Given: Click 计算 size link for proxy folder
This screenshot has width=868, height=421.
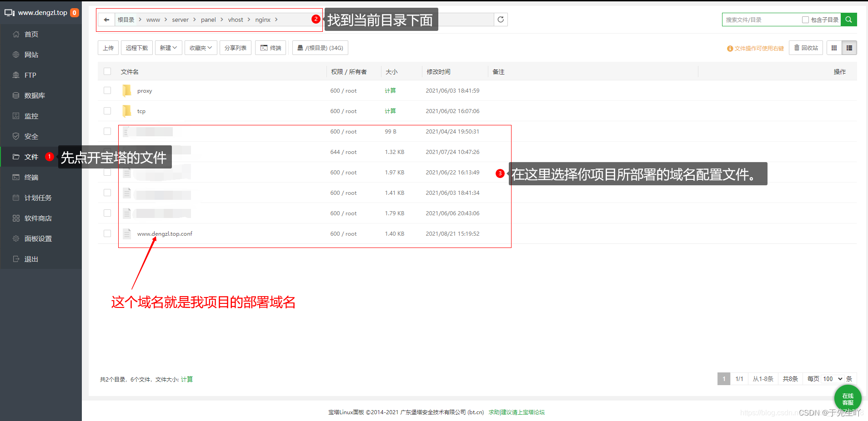Looking at the screenshot, I should pos(390,91).
